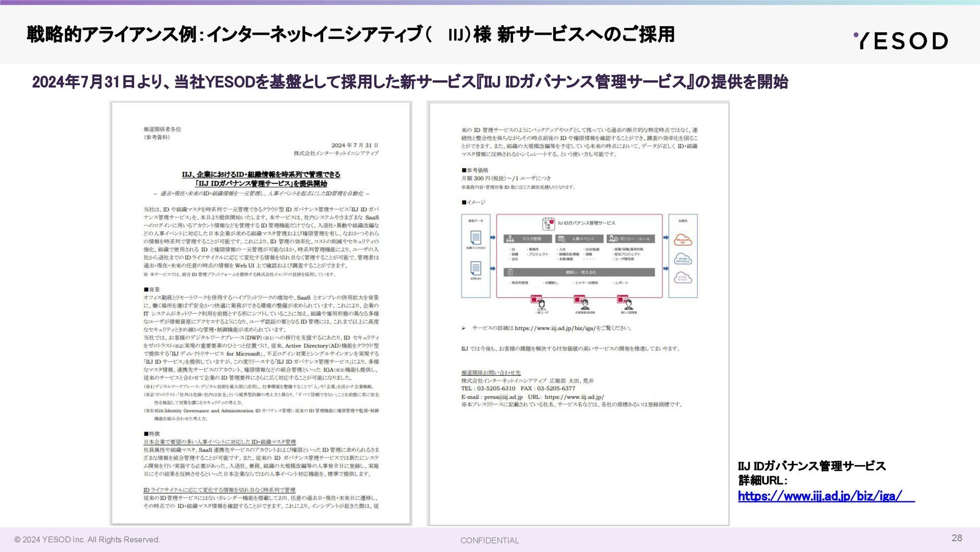Open the https://www.iij.ad.jp/biz/iga/ link
980x552 pixels.
coord(820,496)
